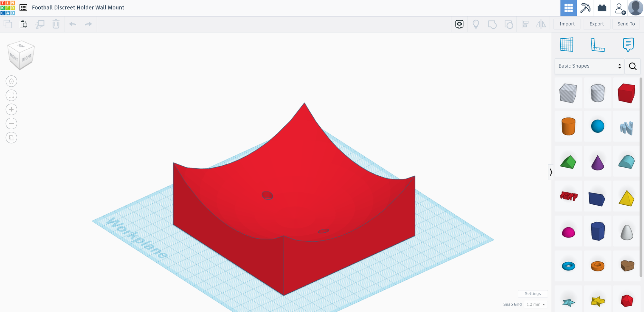The image size is (644, 312).
Task: Click the Align tool icon
Action: tap(525, 24)
